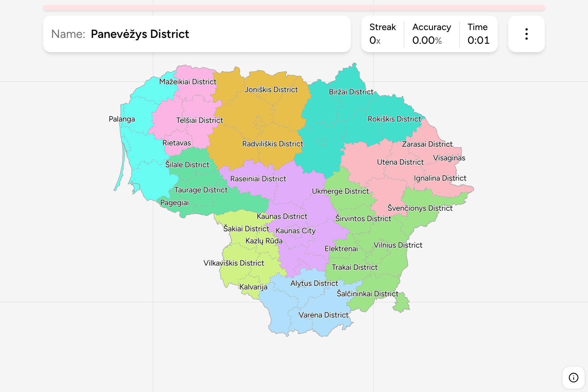
Task: Click the Mažeikiai District label
Action: (x=188, y=82)
